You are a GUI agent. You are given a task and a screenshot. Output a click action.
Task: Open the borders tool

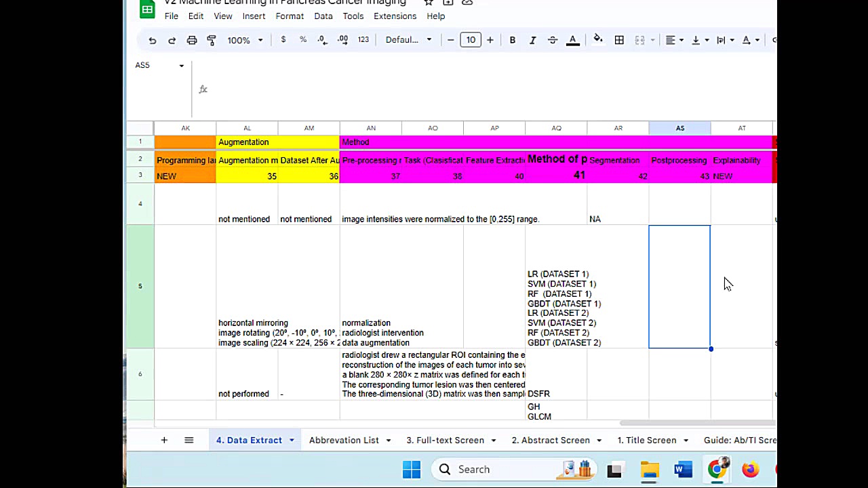pos(619,40)
